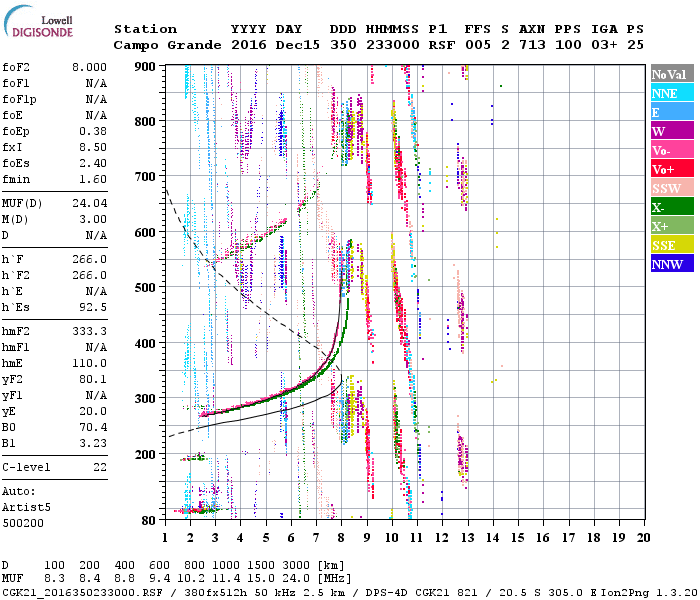
Task: Click the fmin value 1.60
Action: [93, 179]
